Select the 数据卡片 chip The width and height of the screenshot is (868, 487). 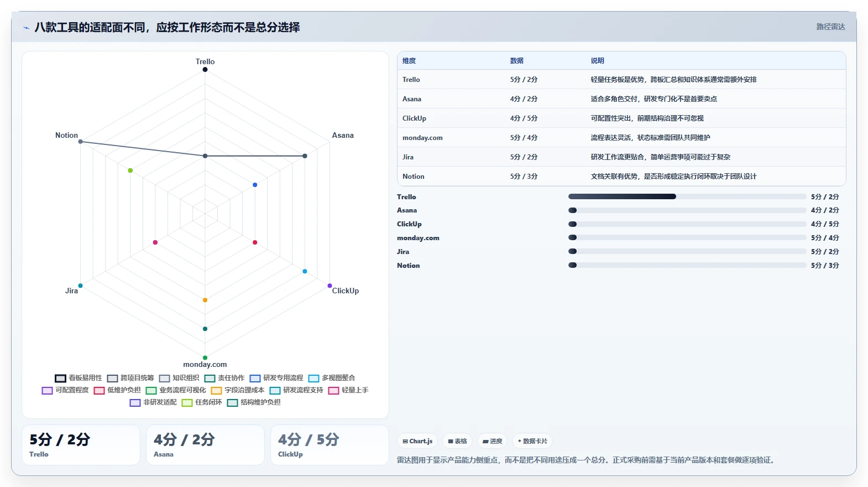click(x=532, y=441)
